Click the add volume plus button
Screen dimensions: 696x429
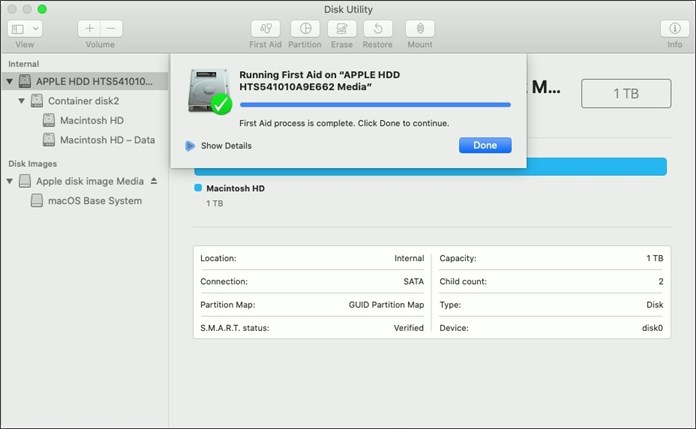[x=90, y=29]
